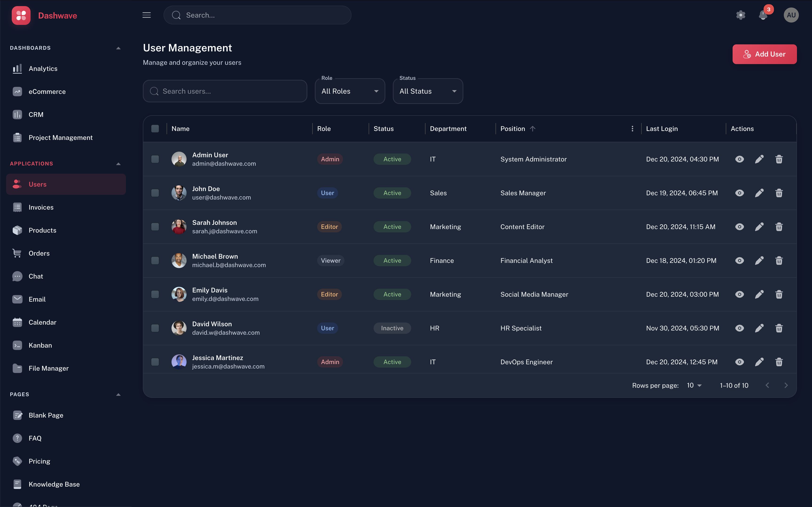This screenshot has height=507, width=812.
Task: Click the Add User button
Action: click(764, 54)
